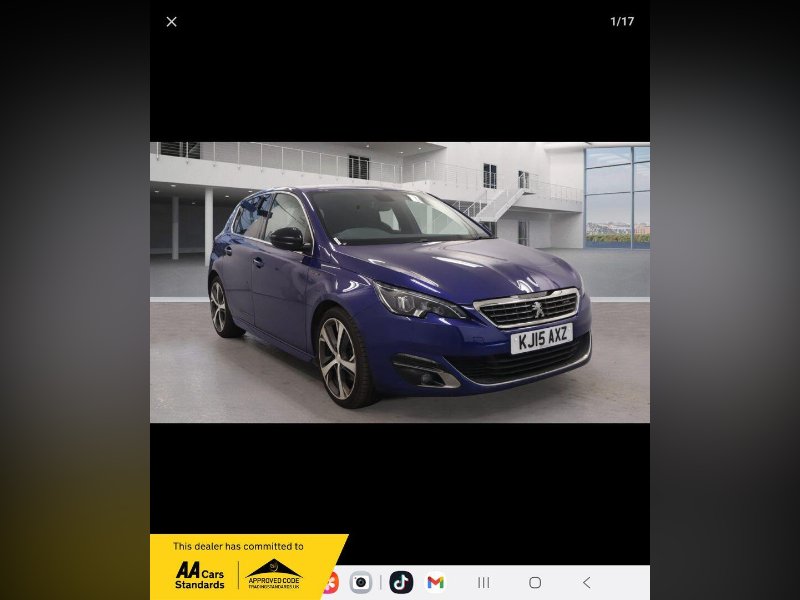This screenshot has width=800, height=600.
Task: Show recent apps using the three-bar button
Action: (x=484, y=582)
